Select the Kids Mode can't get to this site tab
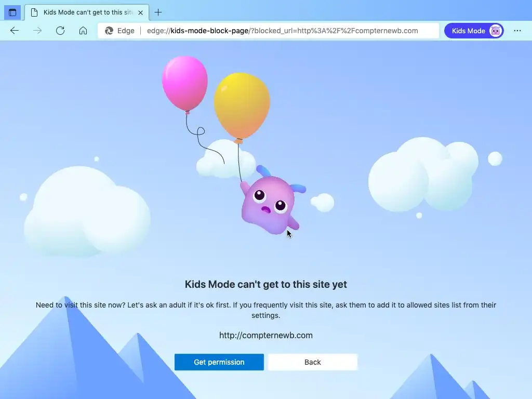 [87, 12]
